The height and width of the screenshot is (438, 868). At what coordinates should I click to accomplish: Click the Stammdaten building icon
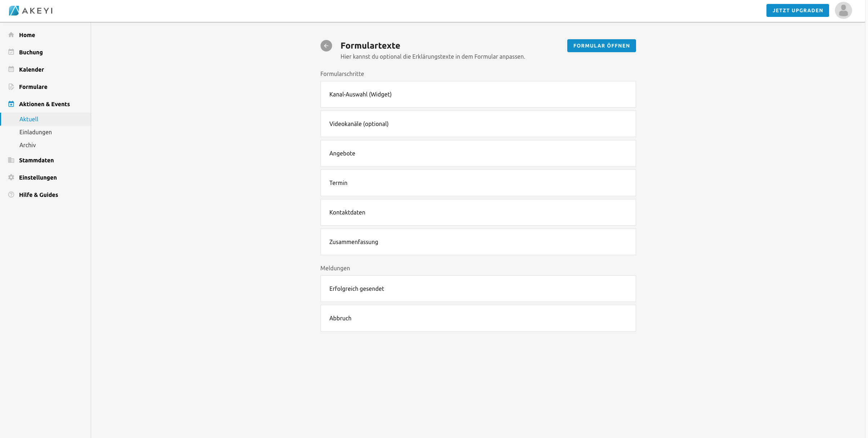tap(11, 160)
